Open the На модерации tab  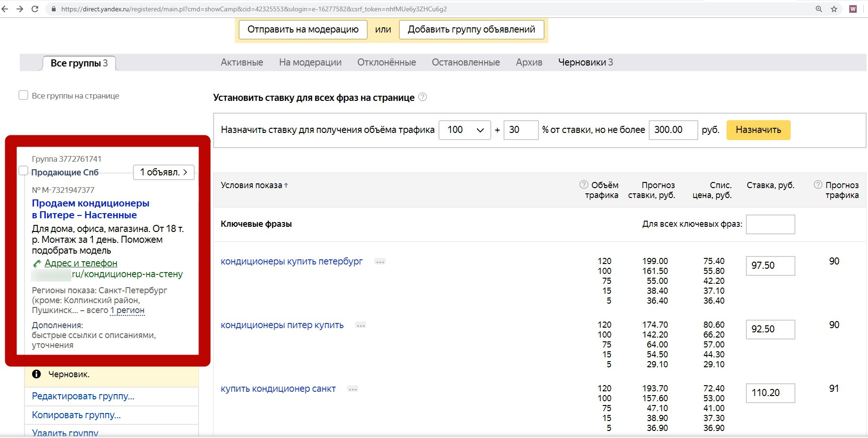310,62
